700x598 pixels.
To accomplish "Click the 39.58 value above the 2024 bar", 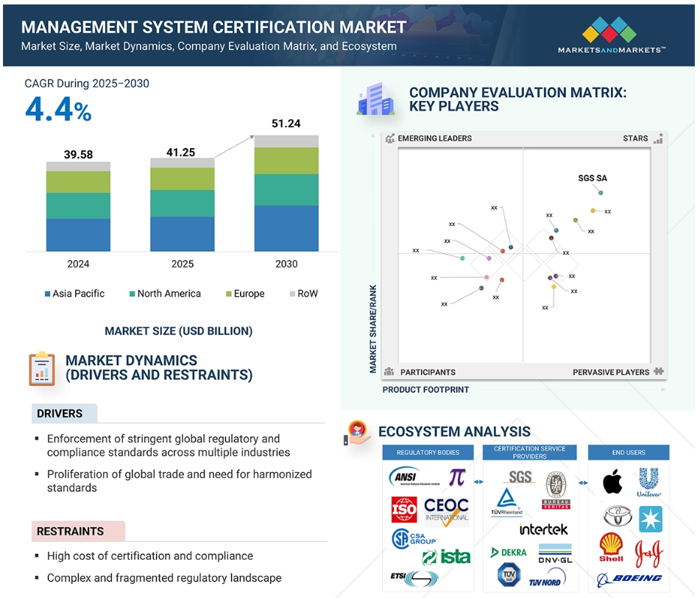I will (78, 155).
